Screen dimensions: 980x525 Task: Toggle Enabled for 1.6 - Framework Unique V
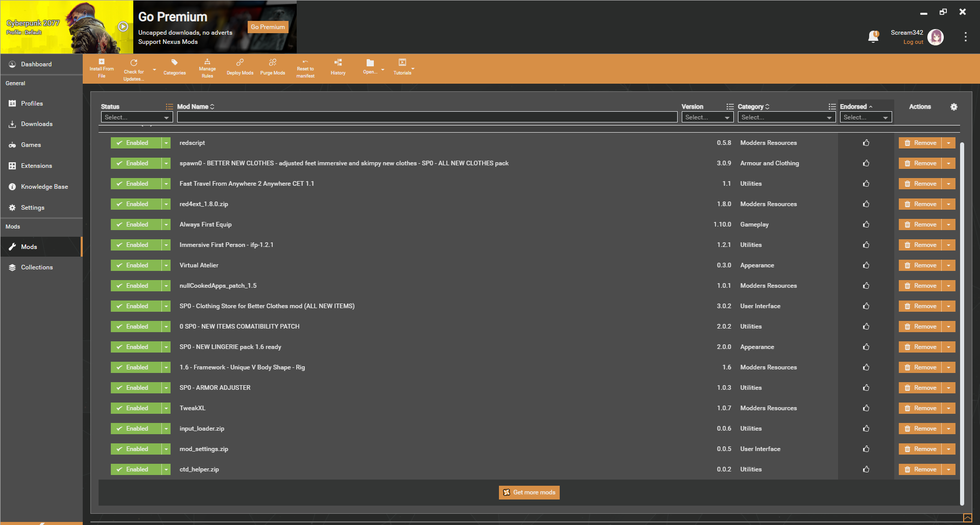(136, 367)
